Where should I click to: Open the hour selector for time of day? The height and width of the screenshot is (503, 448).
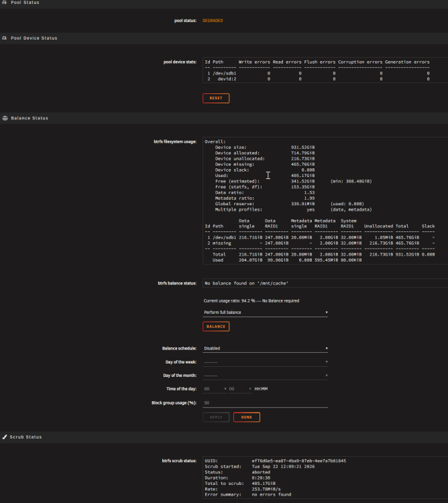click(215, 389)
